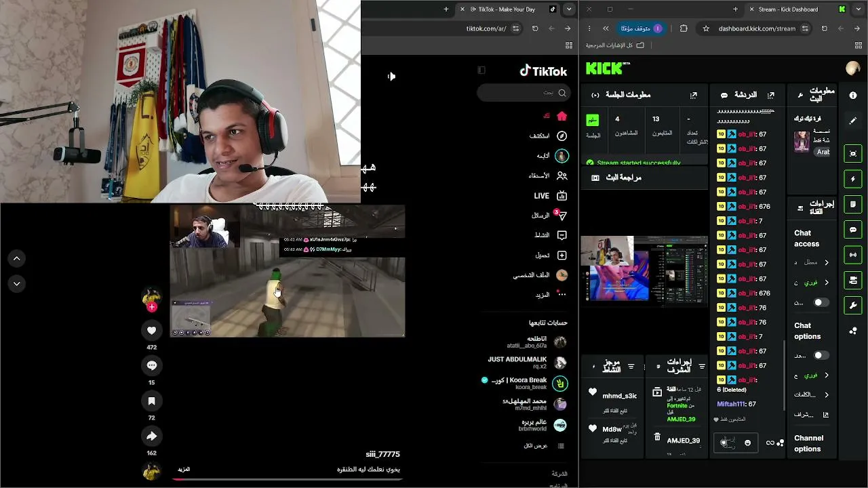This screenshot has width=868, height=488.
Task: Open the wrench tools icon in Kick sidebar
Action: click(853, 305)
